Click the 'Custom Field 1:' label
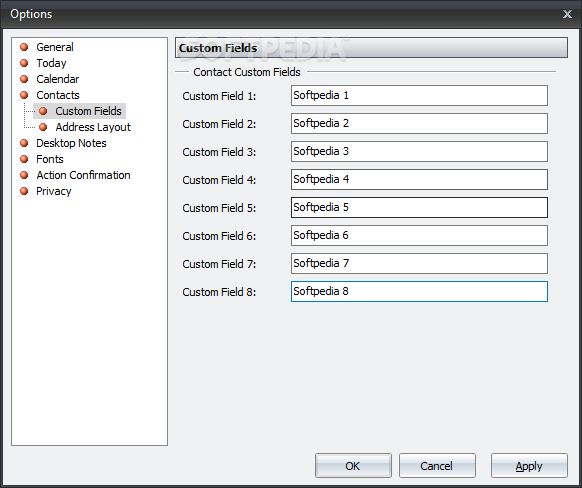Viewport: 582px width, 488px height. pyautogui.click(x=219, y=96)
